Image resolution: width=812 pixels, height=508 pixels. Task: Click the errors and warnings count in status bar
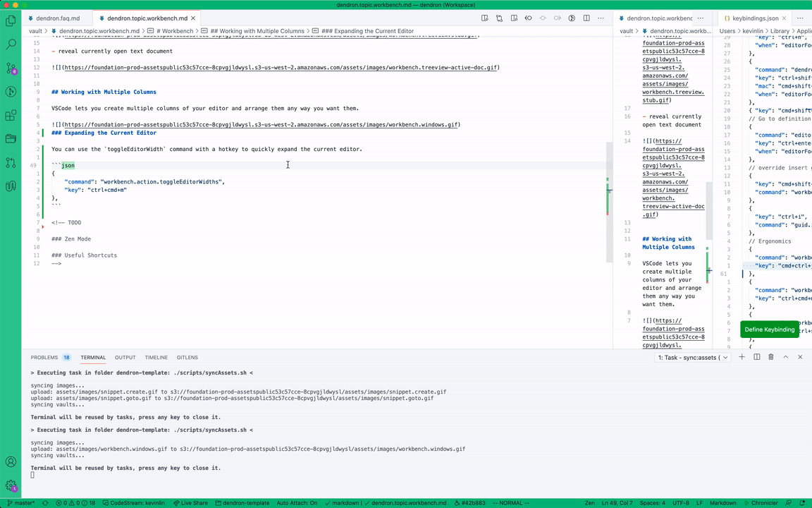(x=75, y=503)
